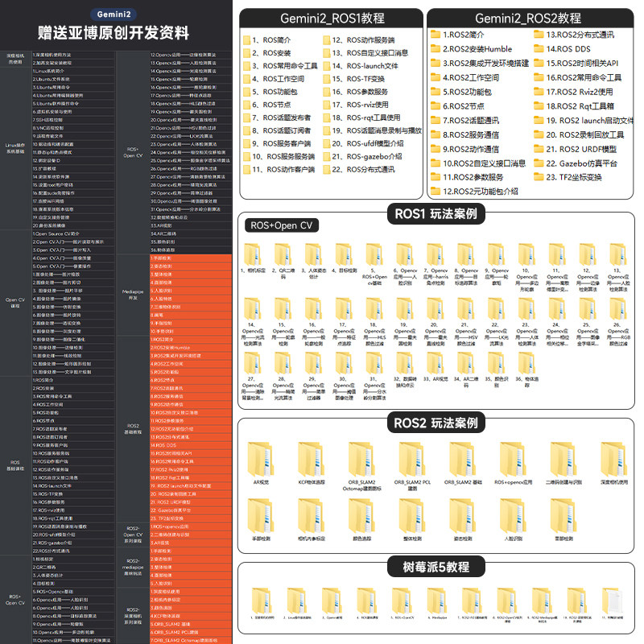Open the '姿态检测' folder

tap(463, 517)
